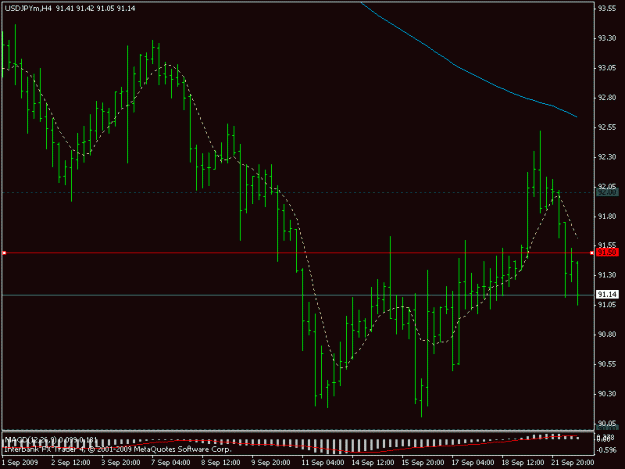This screenshot has height=469, width=625.
Task: Click the 17 Sep 04:00 date label
Action: point(473,463)
